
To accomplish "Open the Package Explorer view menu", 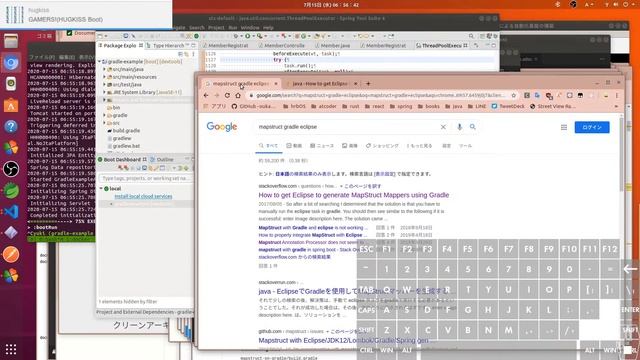I will point(193,54).
